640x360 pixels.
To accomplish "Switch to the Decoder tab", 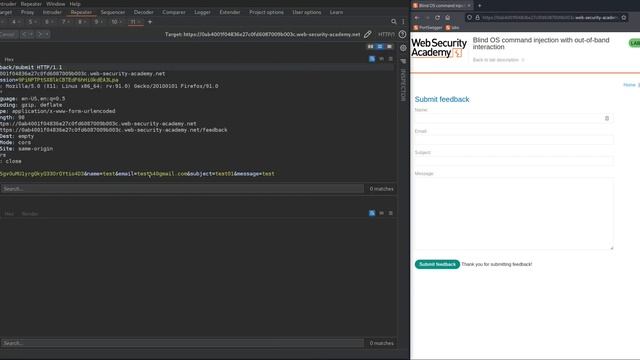I will 144,12.
